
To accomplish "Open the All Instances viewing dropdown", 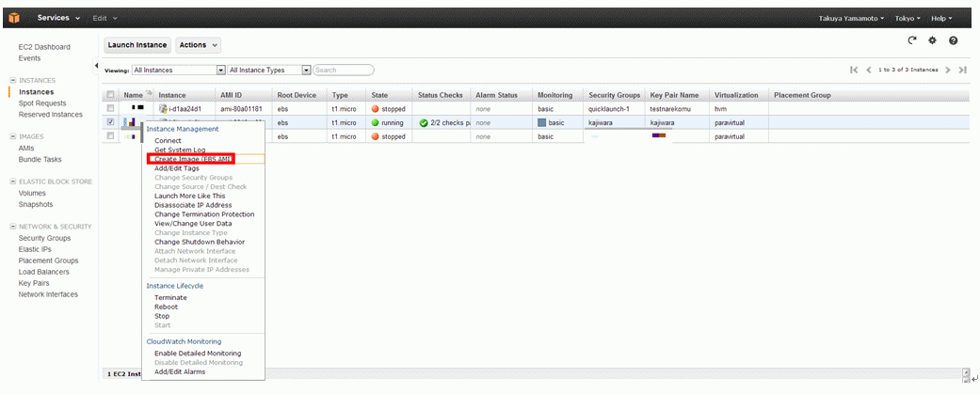I will (178, 70).
